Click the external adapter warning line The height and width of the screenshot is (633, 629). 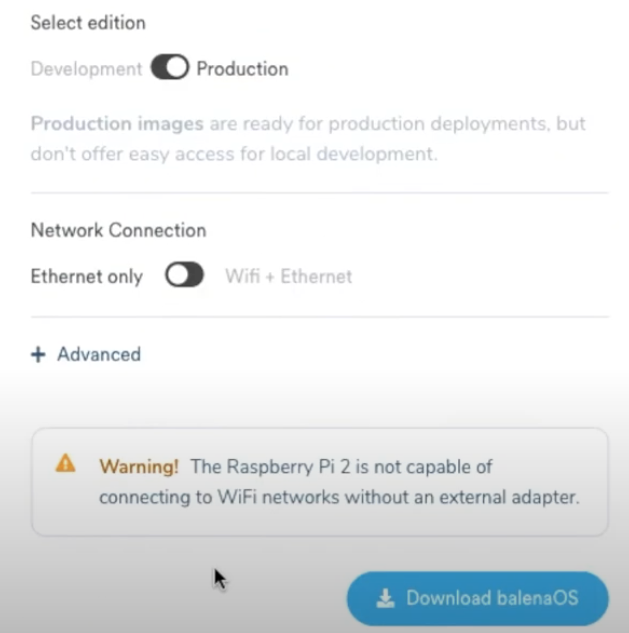(x=339, y=497)
